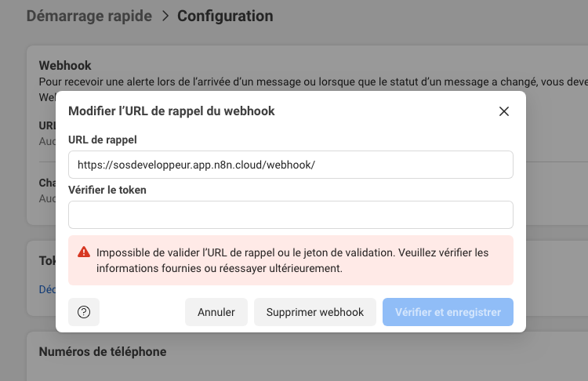Close the webhook URL modal dialog
This screenshot has width=588, height=381.
(x=504, y=111)
